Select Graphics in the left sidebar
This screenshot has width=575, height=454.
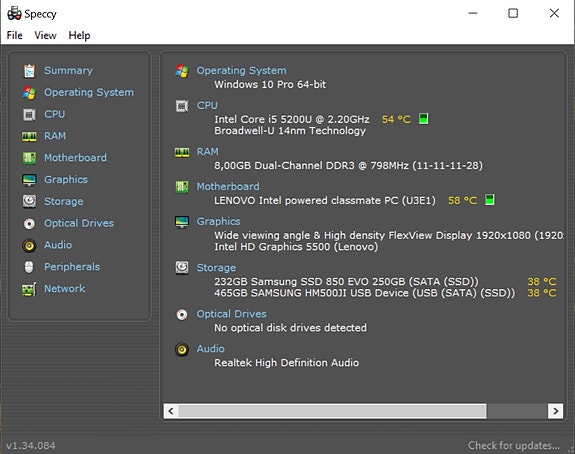coord(66,179)
